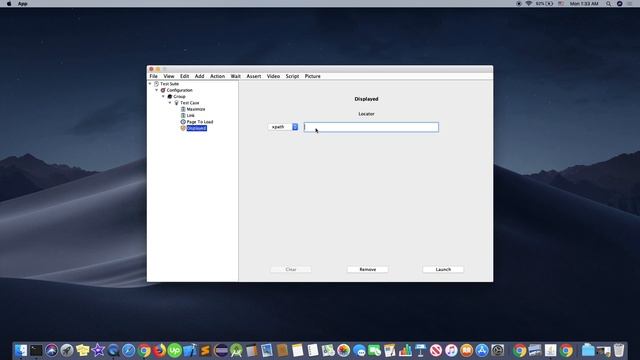The height and width of the screenshot is (360, 640).
Task: Open Android Studio from the dock
Action: pos(236,350)
